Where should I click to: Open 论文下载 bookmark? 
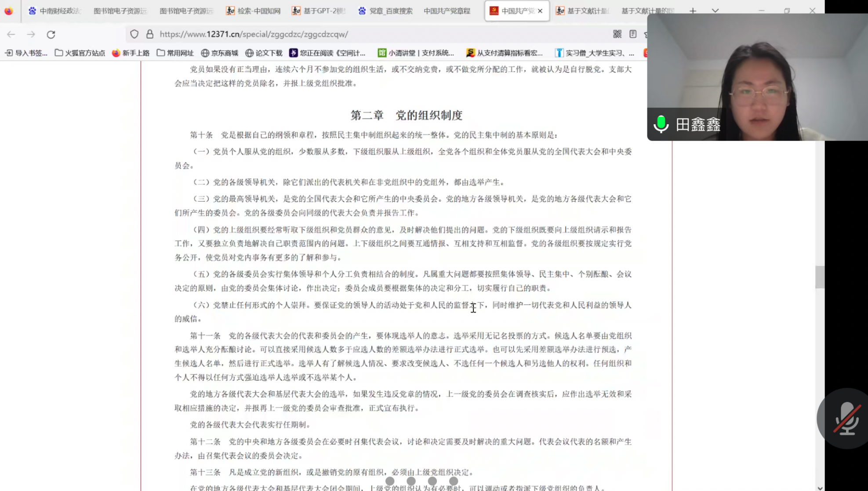(264, 53)
